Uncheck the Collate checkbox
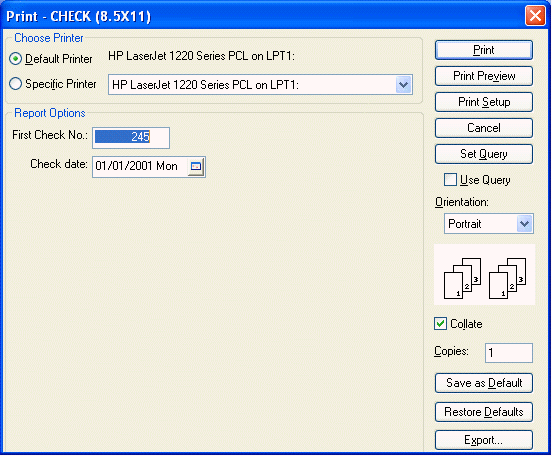This screenshot has height=456, width=552. coord(440,323)
